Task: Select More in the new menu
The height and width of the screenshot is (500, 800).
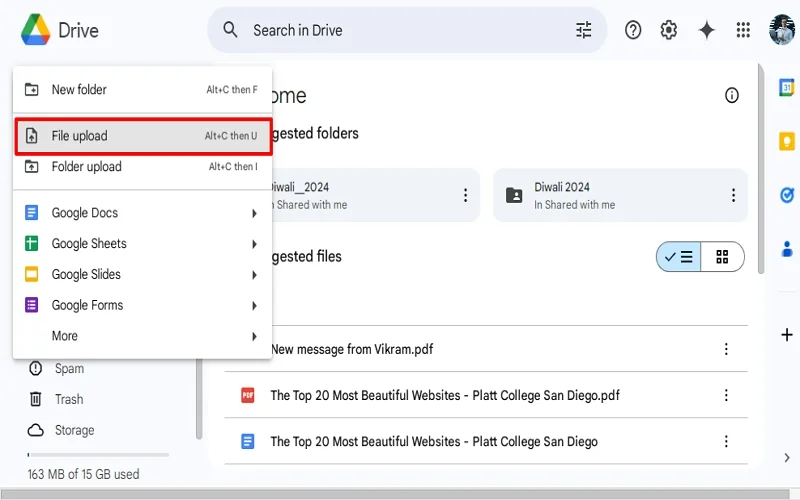Action: (x=142, y=336)
